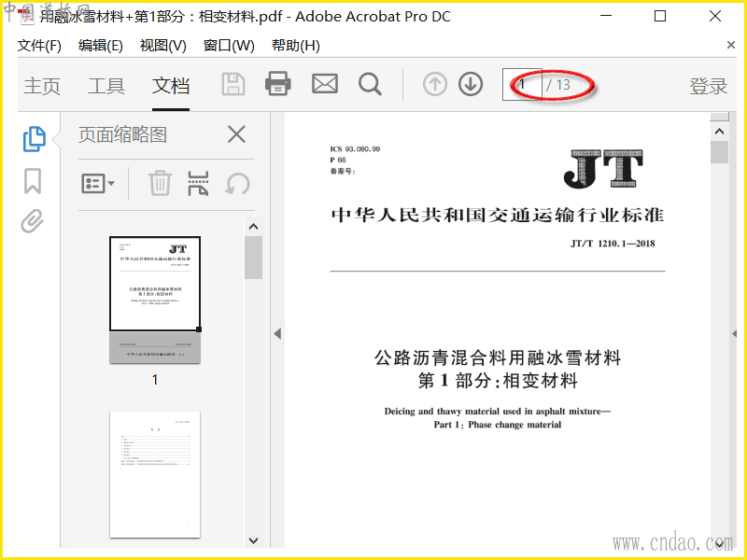The width and height of the screenshot is (747, 560).
Task: Open the Find magnifier tool
Action: (x=370, y=84)
